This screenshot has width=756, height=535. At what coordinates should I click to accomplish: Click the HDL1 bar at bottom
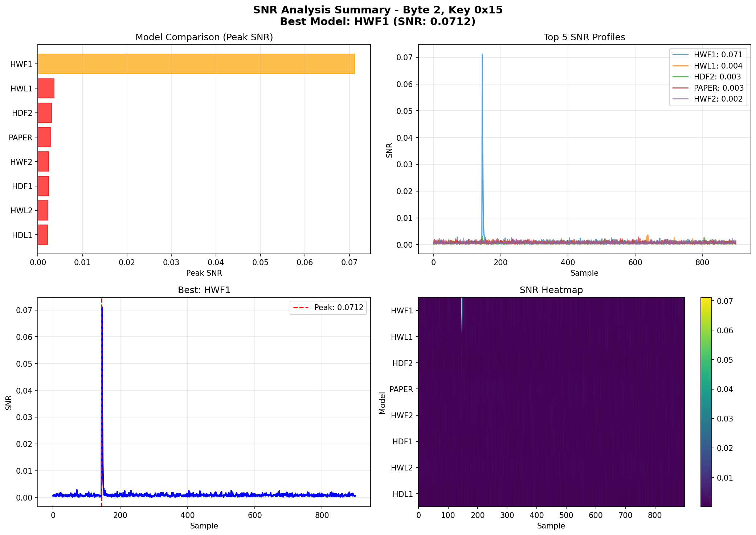(x=43, y=235)
